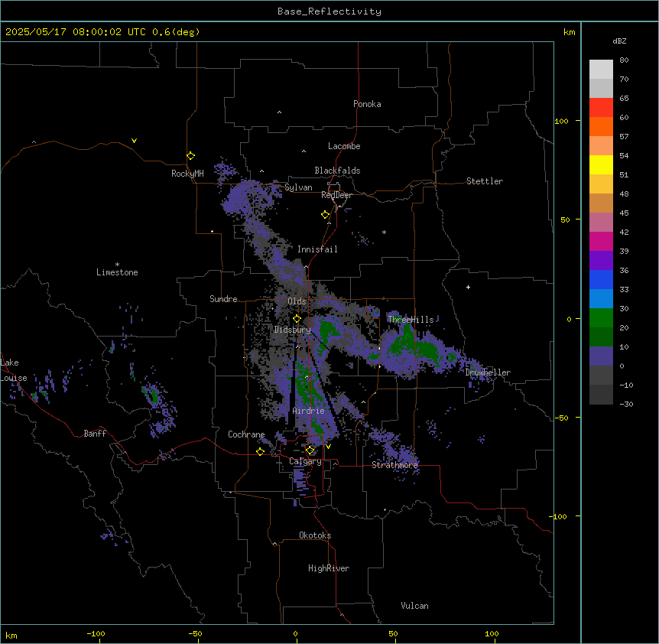This screenshot has width=659, height=644.
Task: Click the Okotoks city label
Action: point(315,535)
